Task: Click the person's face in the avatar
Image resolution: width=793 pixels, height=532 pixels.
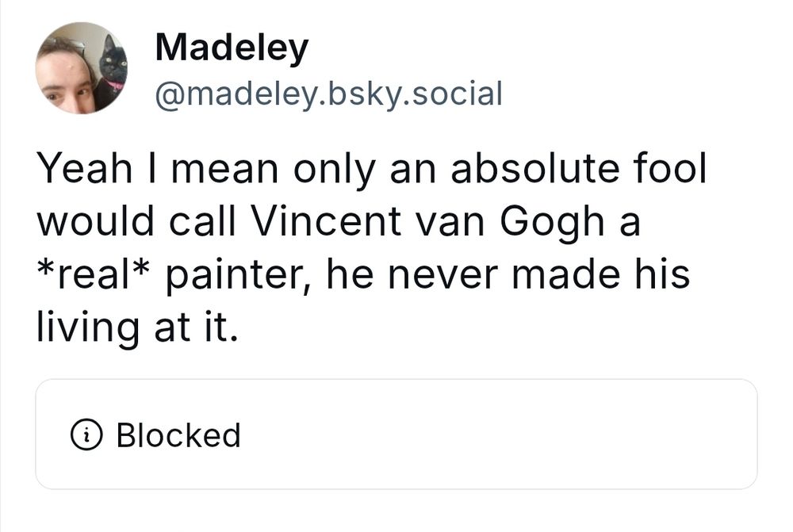Action: [x=65, y=81]
